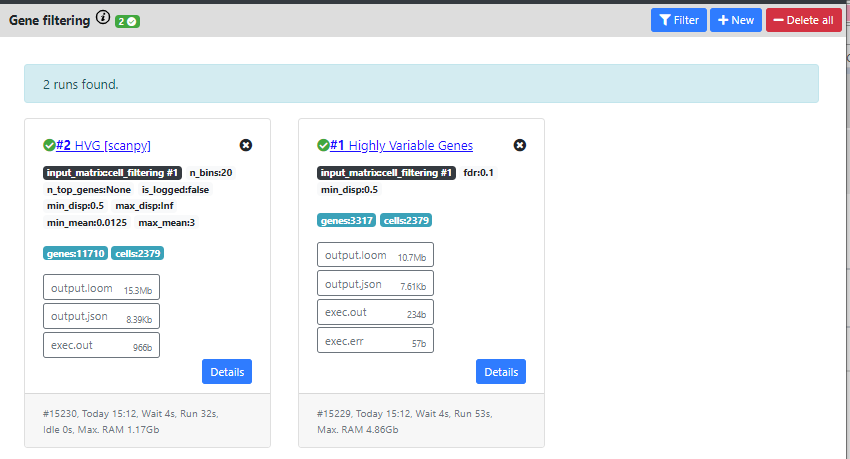This screenshot has width=850, height=459.
Task: Create a new run with New button
Action: (735, 20)
